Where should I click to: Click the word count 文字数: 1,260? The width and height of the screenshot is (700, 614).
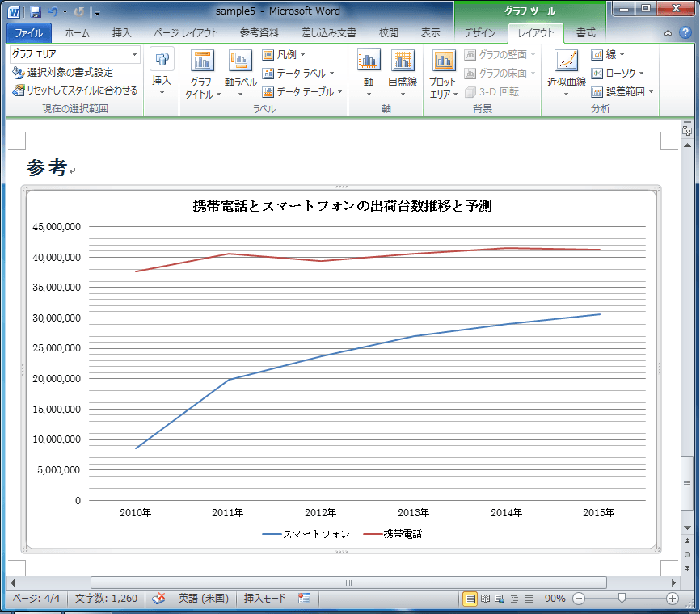pyautogui.click(x=106, y=599)
